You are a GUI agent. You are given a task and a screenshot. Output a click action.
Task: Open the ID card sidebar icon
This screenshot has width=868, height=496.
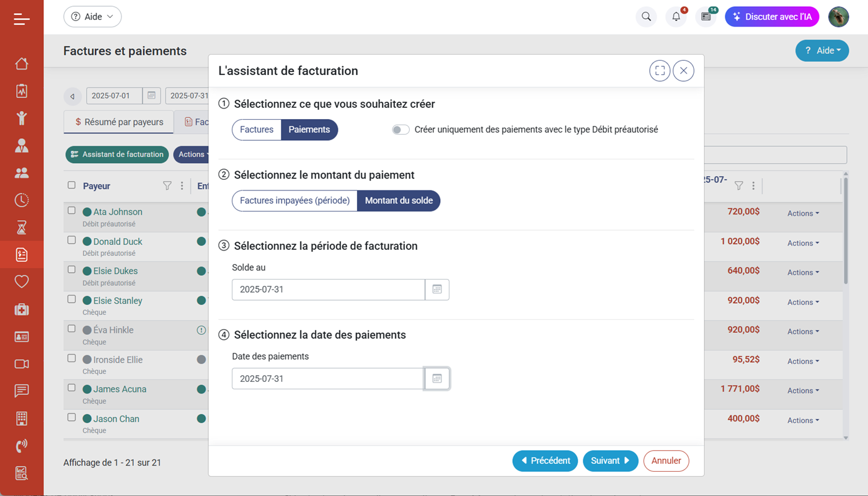click(x=22, y=337)
